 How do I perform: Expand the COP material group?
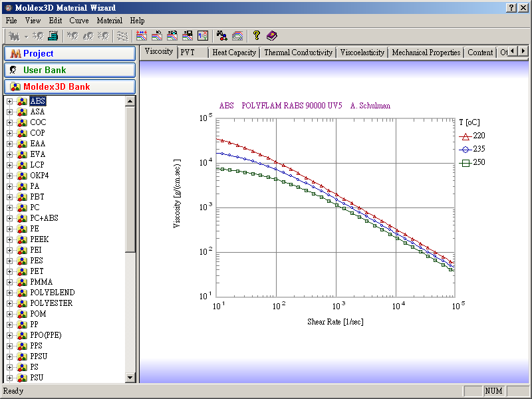coord(9,133)
